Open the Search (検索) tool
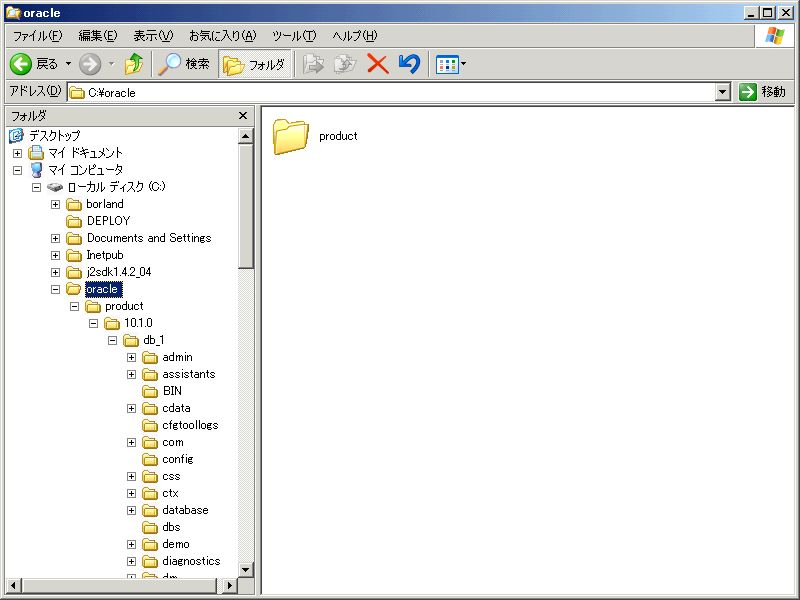Image resolution: width=800 pixels, height=600 pixels. [x=184, y=64]
